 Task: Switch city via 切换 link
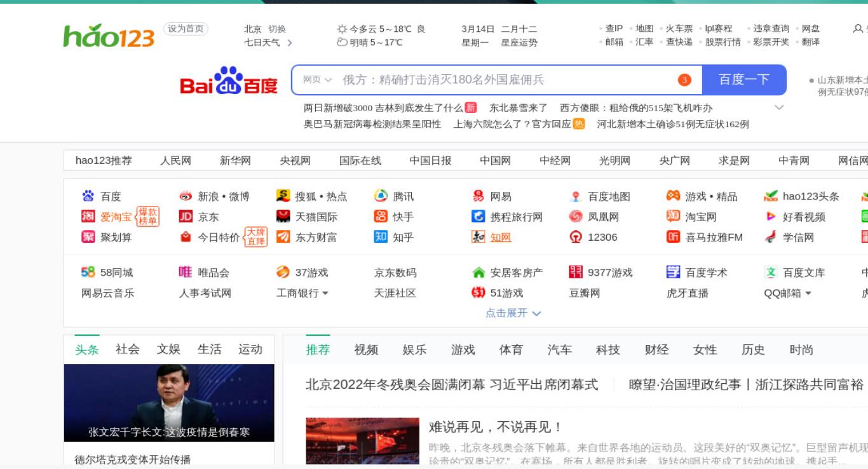coord(277,29)
